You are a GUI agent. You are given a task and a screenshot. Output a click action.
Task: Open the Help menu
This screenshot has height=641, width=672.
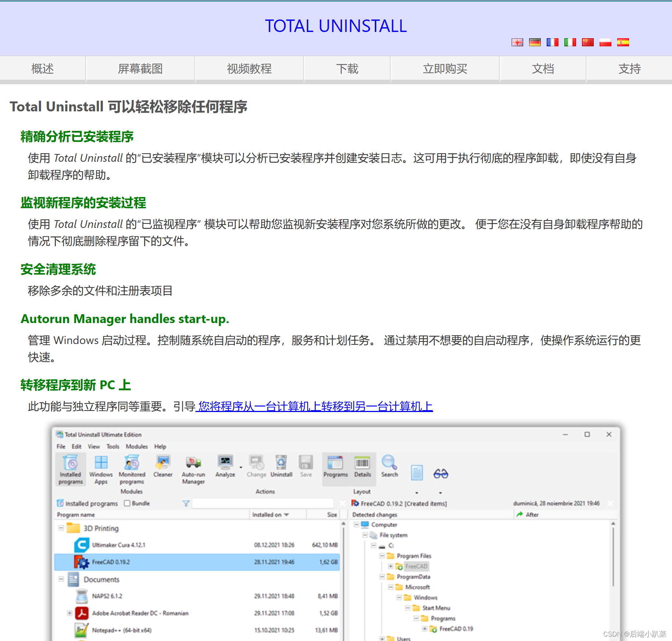[x=160, y=446]
